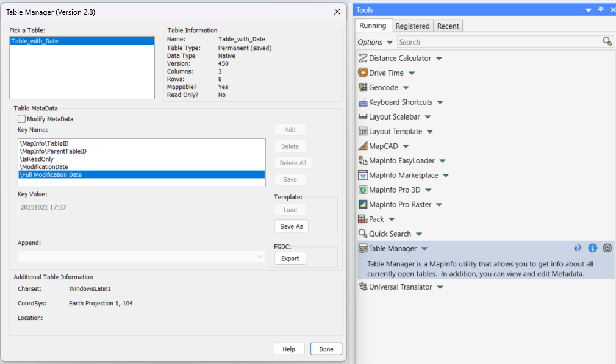This screenshot has height=364, width=616.
Task: Click the Delete All button
Action: pos(293,163)
